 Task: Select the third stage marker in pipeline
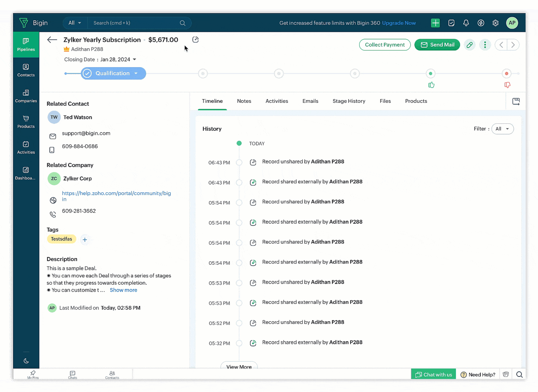(279, 74)
